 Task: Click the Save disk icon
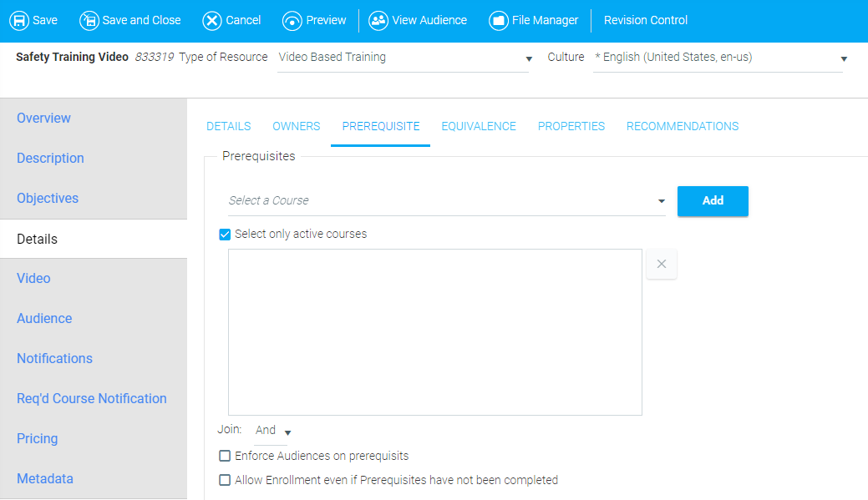pos(19,20)
